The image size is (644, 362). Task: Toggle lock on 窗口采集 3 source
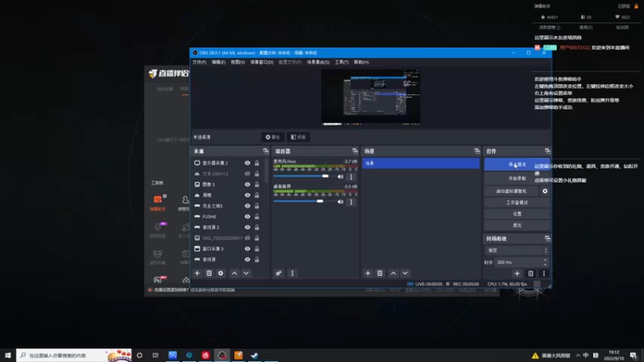[257, 249]
